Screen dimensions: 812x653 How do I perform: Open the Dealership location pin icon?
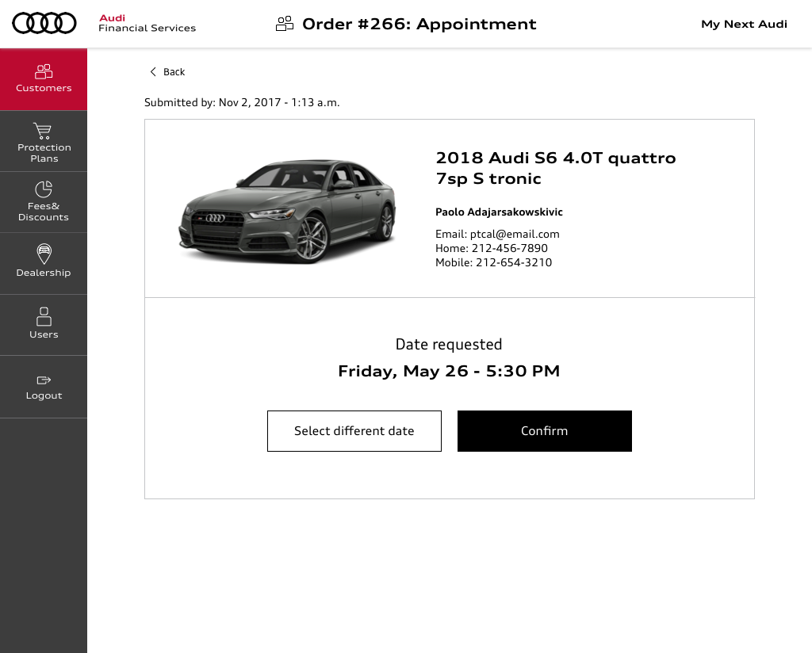point(44,254)
